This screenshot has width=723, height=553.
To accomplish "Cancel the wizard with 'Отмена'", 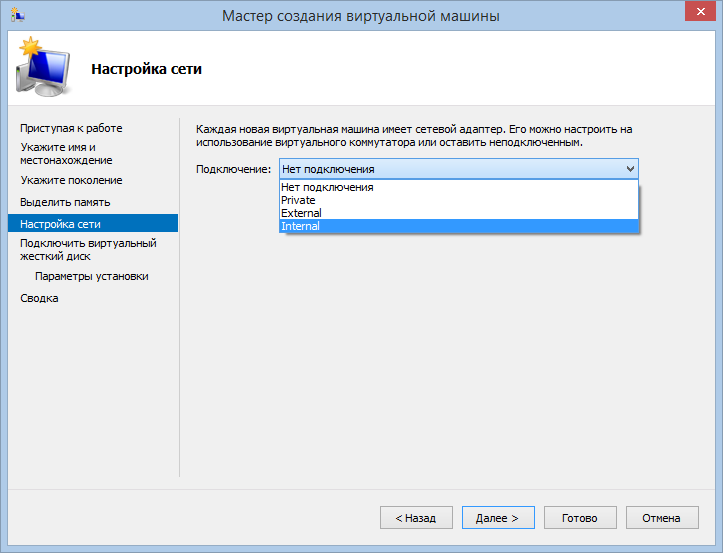I will click(x=661, y=518).
